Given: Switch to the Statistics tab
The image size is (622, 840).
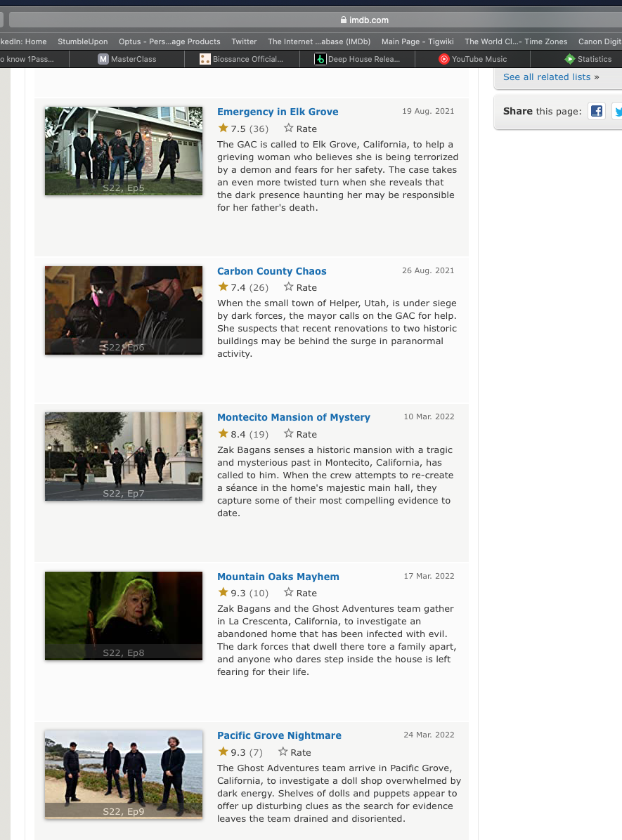Looking at the screenshot, I should [x=576, y=59].
